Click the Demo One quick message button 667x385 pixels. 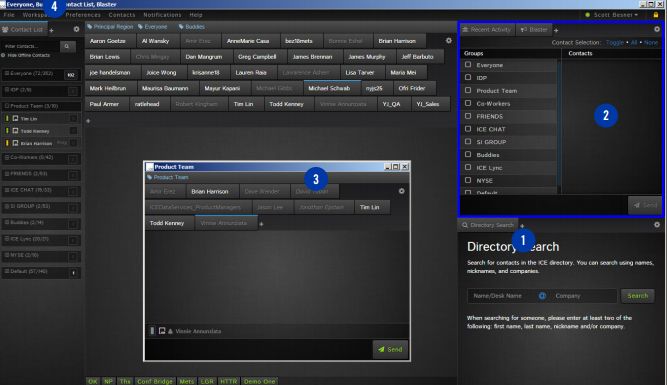tap(259, 381)
